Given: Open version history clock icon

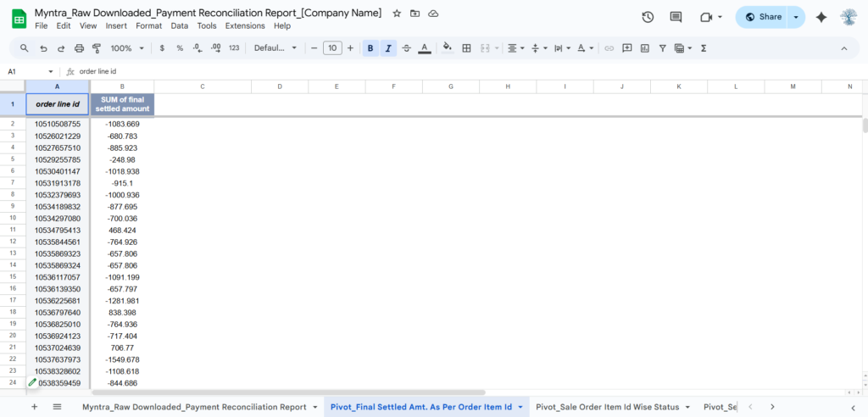Looking at the screenshot, I should (648, 17).
